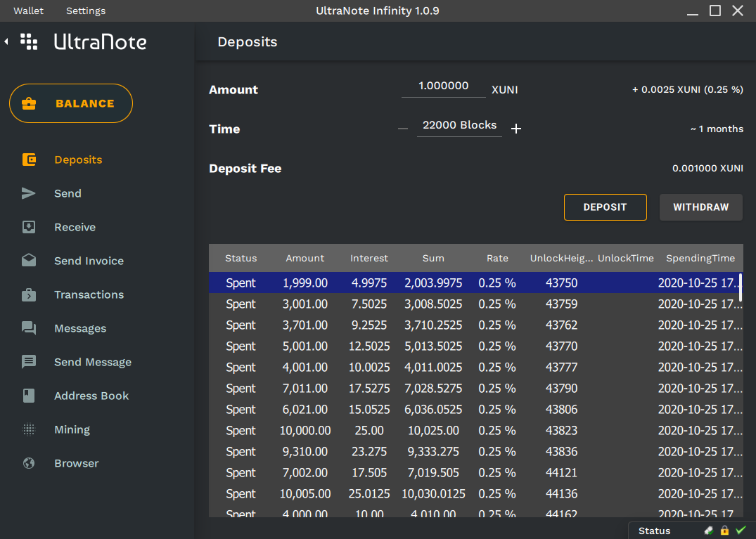Sort table by UnlockHeight column header
Viewport: 756px width, 539px height.
click(561, 258)
